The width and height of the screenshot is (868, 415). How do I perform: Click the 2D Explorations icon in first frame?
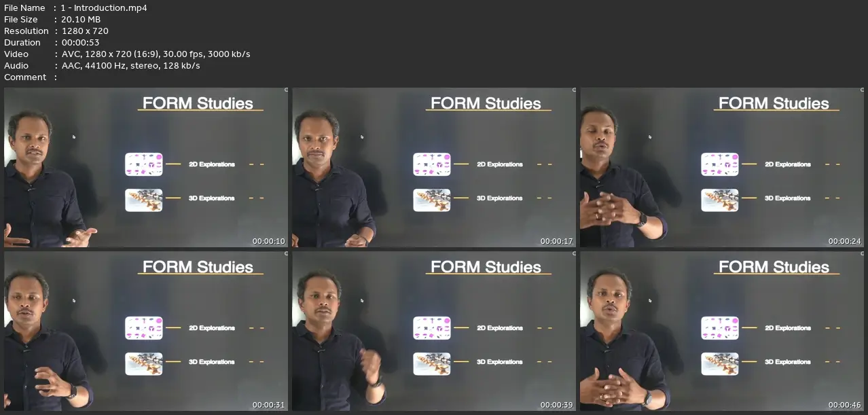(144, 164)
